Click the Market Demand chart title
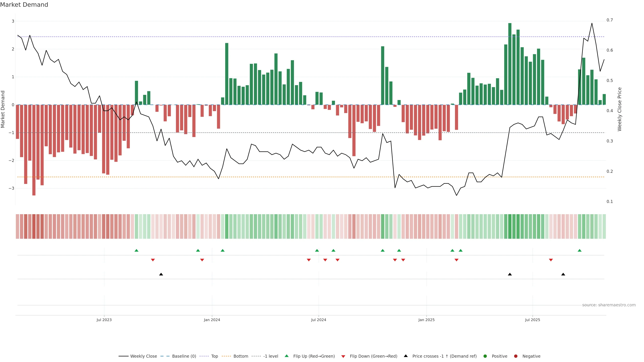 24,5
